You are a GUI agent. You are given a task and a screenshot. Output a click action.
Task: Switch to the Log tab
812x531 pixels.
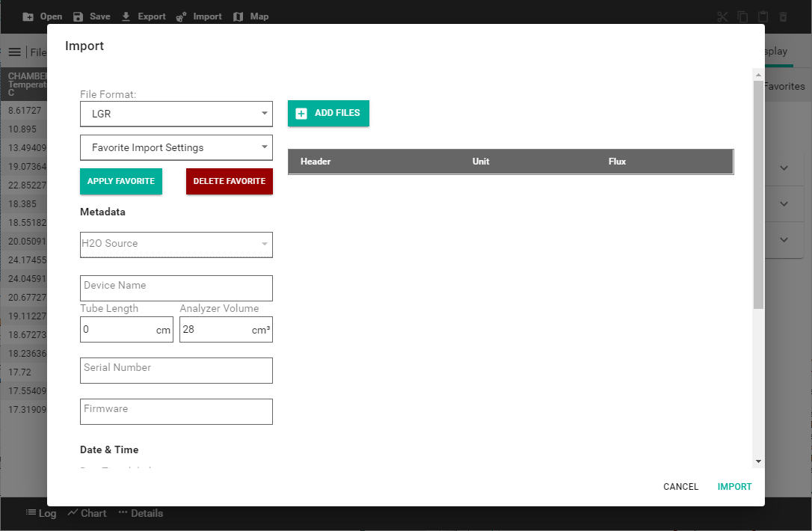click(40, 513)
